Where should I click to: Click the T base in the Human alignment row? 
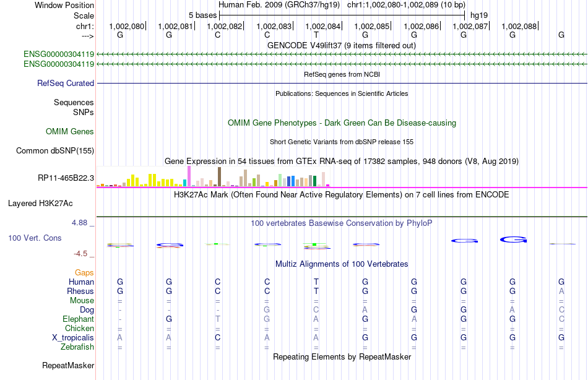[316, 282]
